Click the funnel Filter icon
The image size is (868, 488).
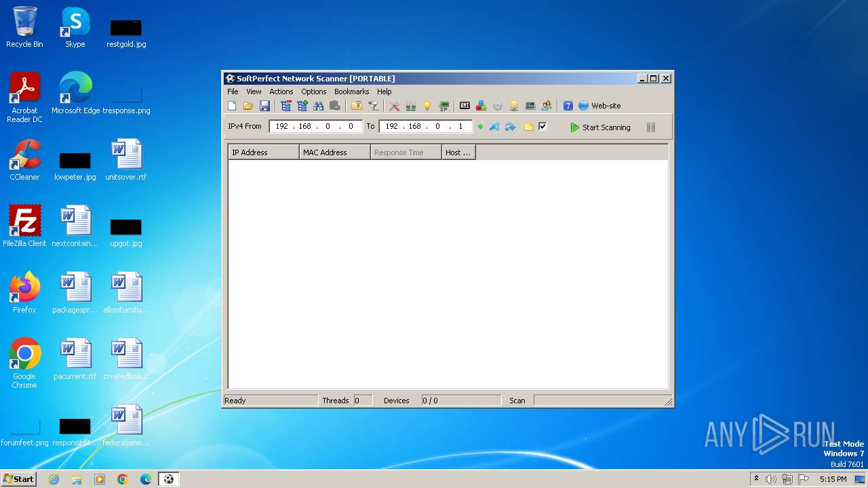373,106
